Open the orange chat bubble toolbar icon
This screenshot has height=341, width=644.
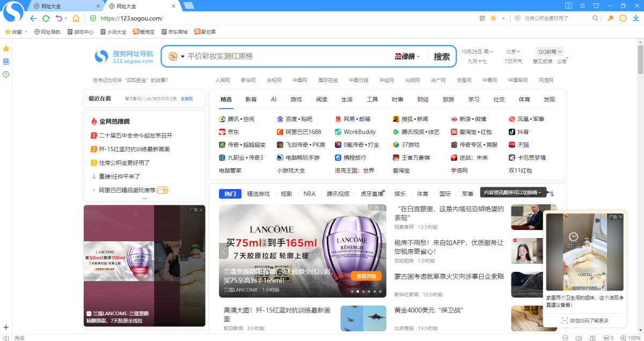[x=623, y=18]
